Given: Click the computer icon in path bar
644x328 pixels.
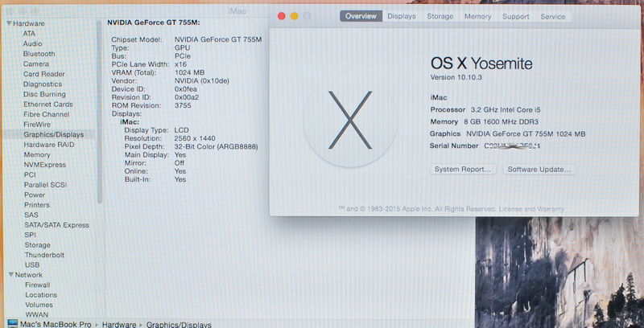Looking at the screenshot, I should [13, 324].
